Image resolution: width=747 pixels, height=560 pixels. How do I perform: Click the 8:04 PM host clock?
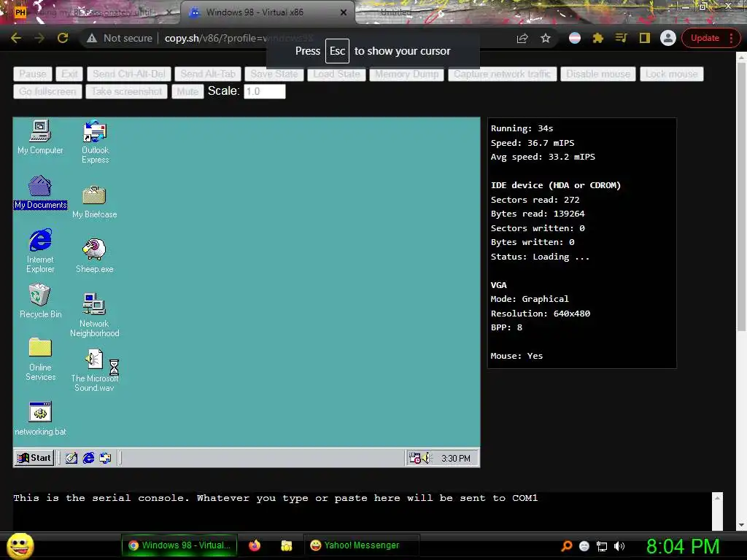[683, 546]
